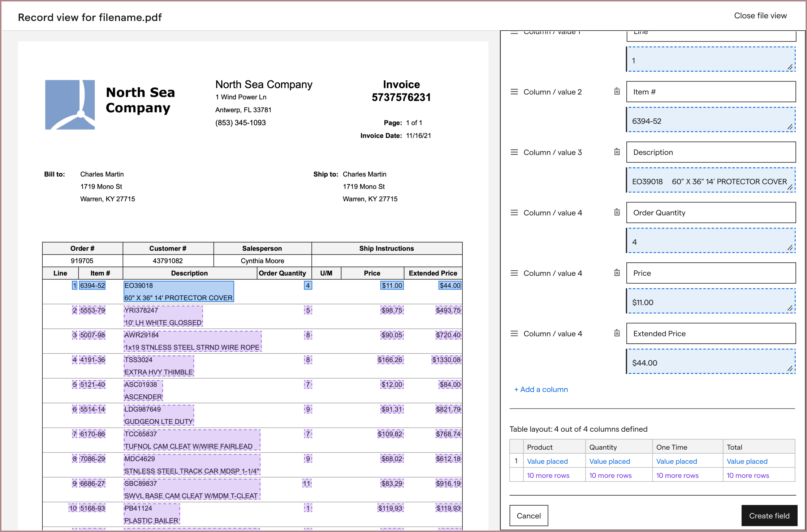Edit the $11.00 Price value field
This screenshot has width=807, height=532.
coord(710,302)
